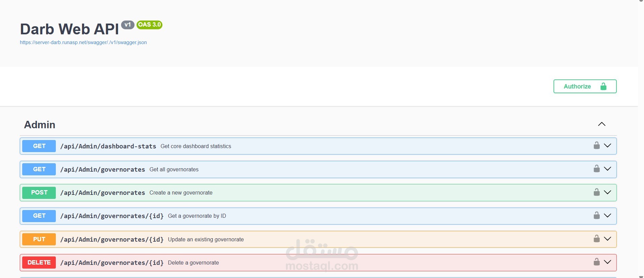Expand the Get a governorate by ID chevron

pyautogui.click(x=607, y=215)
